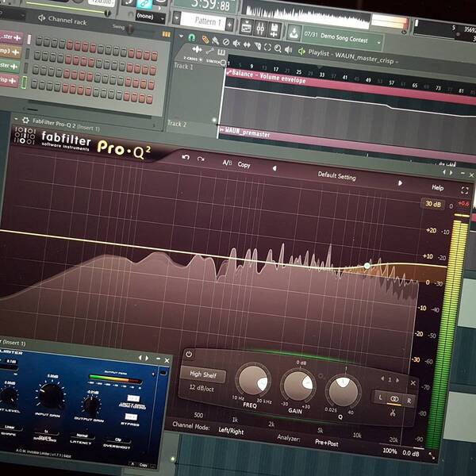Open the (none) selector at top left
Screen dimensions: 476x476
click(x=150, y=17)
